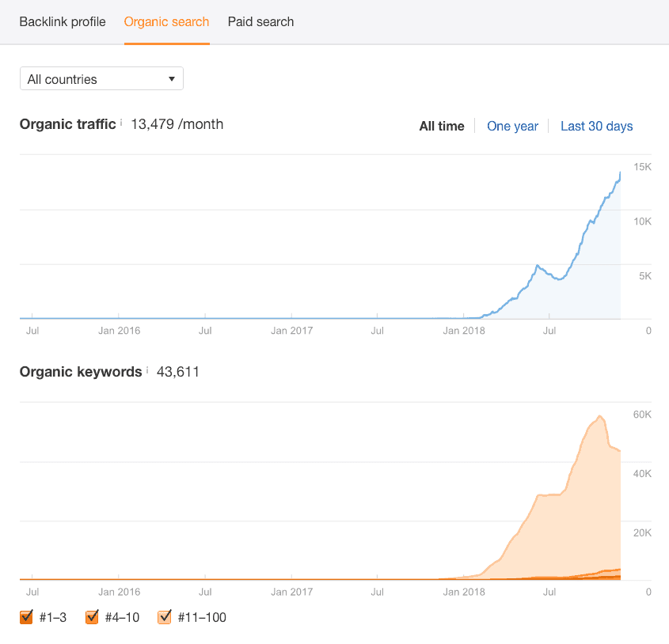Viewport: 669px width, 644px height.
Task: Toggle the #4–10 keyword positions checkbox
Action: [92, 617]
